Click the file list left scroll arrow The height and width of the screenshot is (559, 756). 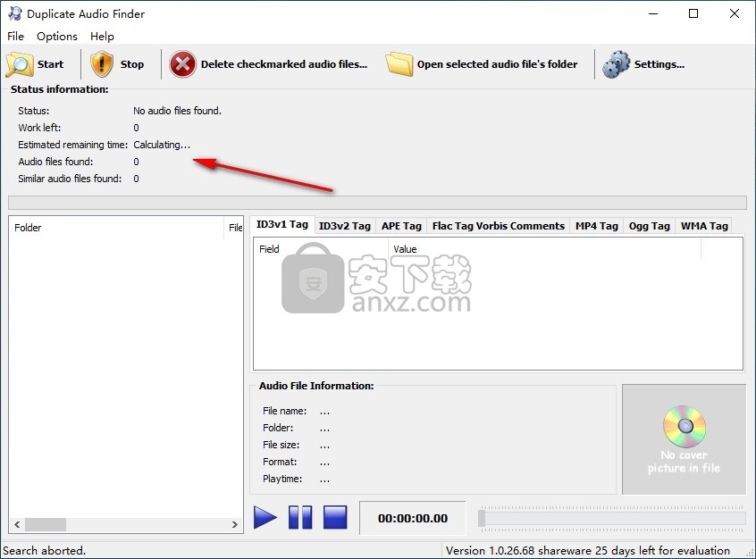(17, 524)
